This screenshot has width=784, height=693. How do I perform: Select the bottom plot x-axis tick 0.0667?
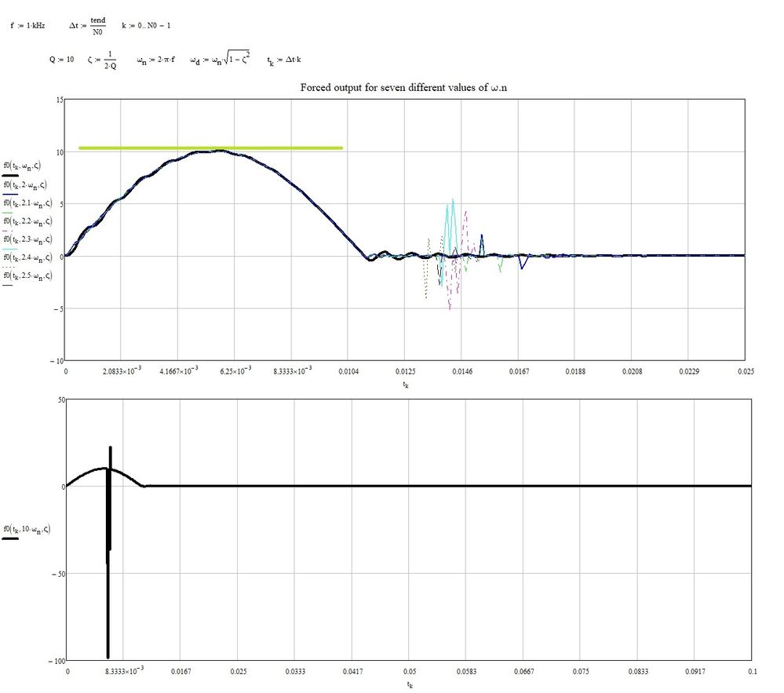pyautogui.click(x=523, y=672)
